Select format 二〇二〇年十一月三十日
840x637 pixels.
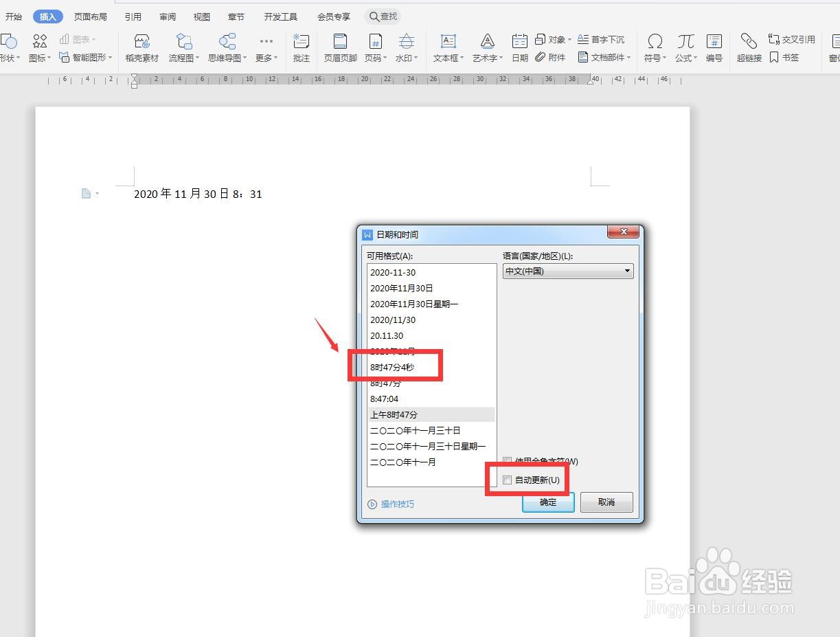pyautogui.click(x=431, y=431)
